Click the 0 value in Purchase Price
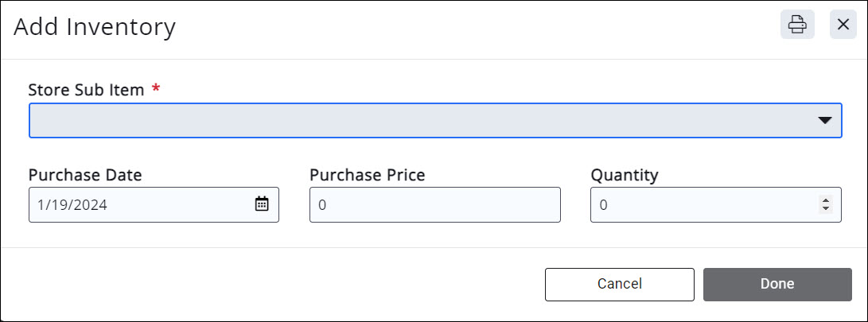Screen dimensions: 868x322 pos(322,205)
